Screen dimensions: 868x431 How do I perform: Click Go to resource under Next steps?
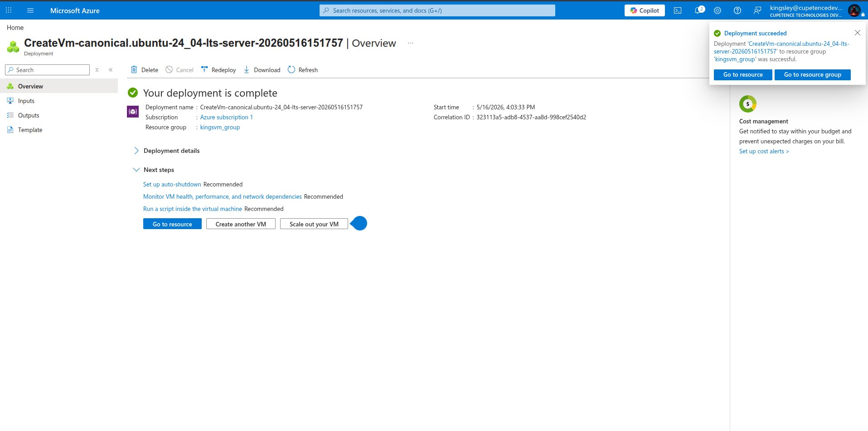172,224
